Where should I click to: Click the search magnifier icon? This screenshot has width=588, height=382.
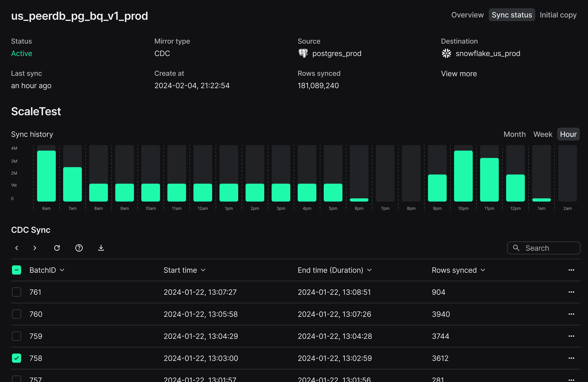click(x=516, y=248)
